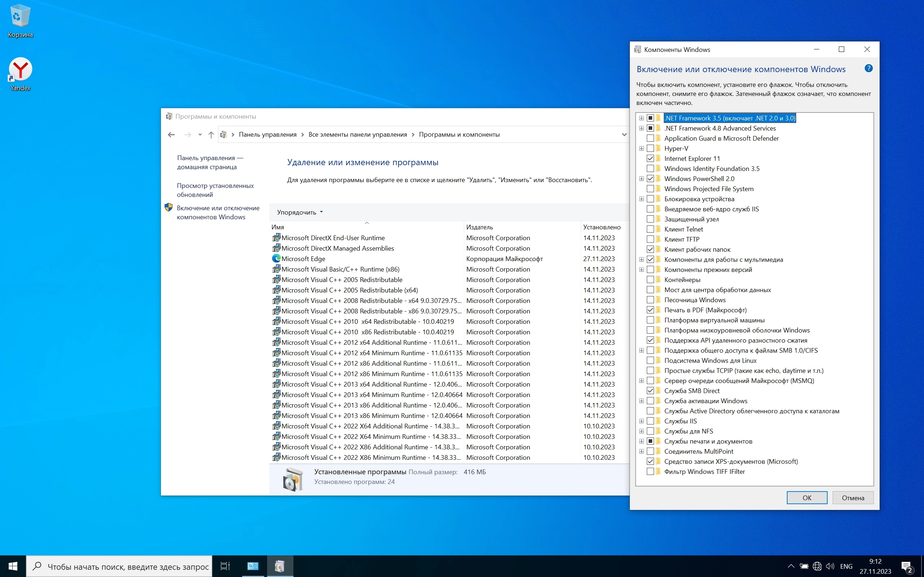924x577 pixels.
Task: Check the Windows Sandbox (Песочница Windows) box
Action: point(650,300)
